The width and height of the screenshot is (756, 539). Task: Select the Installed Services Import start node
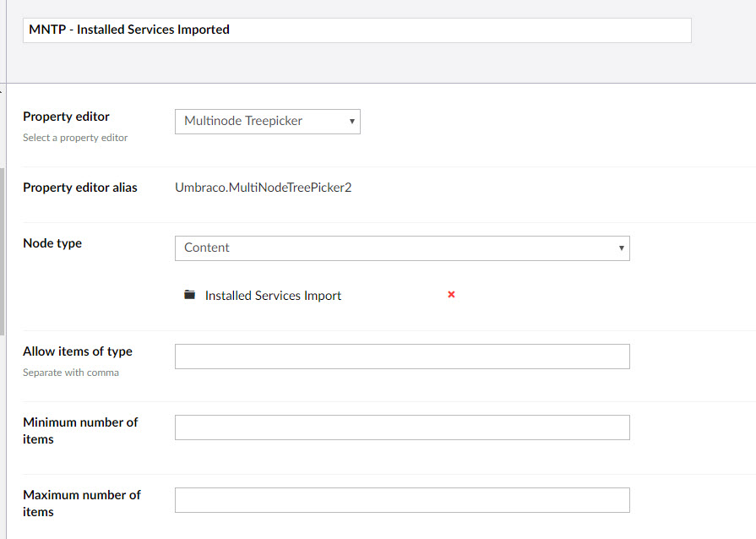273,296
